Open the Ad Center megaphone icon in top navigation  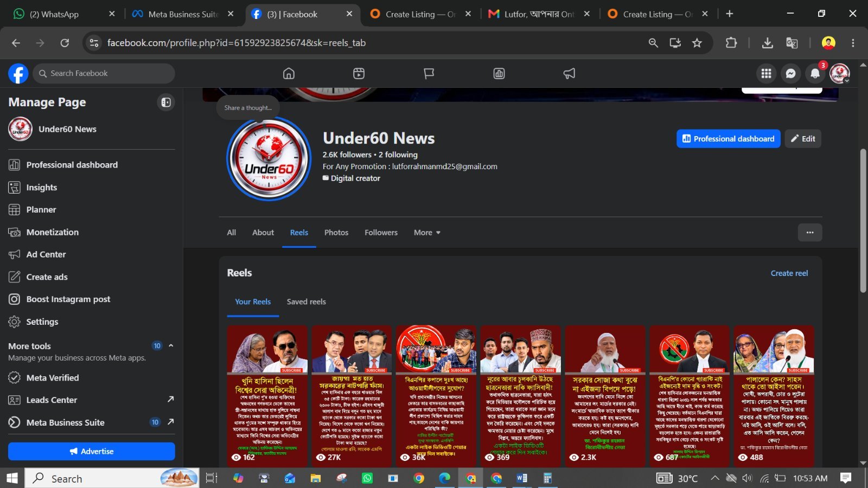coord(569,73)
